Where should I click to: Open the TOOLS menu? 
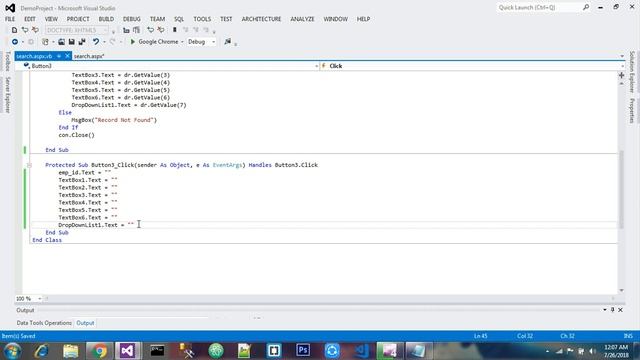pos(202,19)
